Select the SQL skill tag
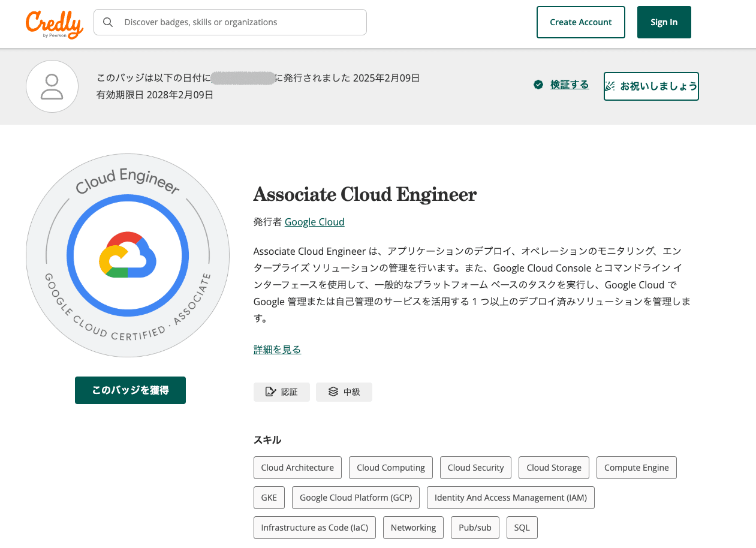This screenshot has height=548, width=756. [522, 528]
